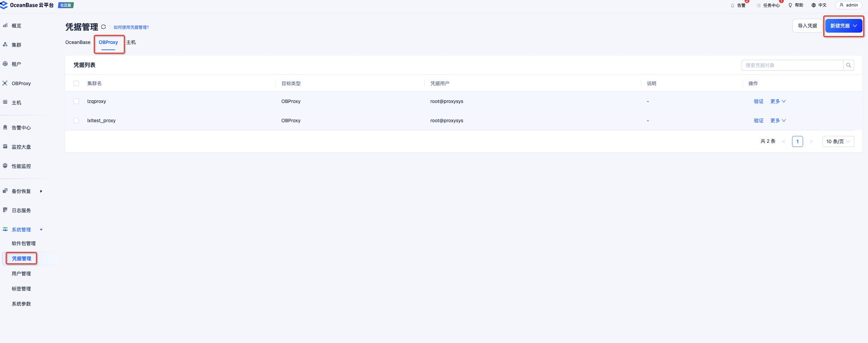Click 验证 for lxltest_proxy row

tap(758, 121)
